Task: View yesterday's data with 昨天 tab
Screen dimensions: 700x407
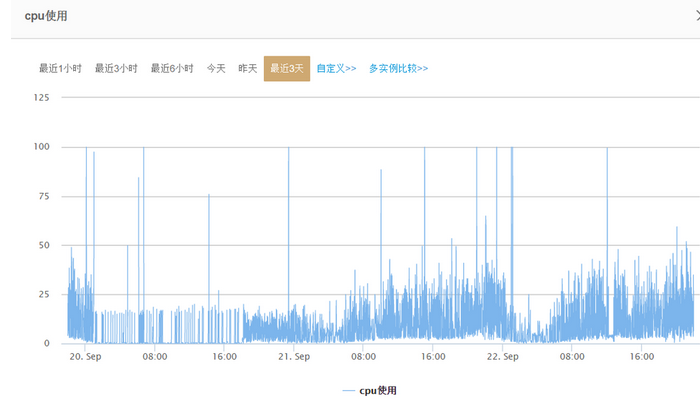Action: (248, 68)
